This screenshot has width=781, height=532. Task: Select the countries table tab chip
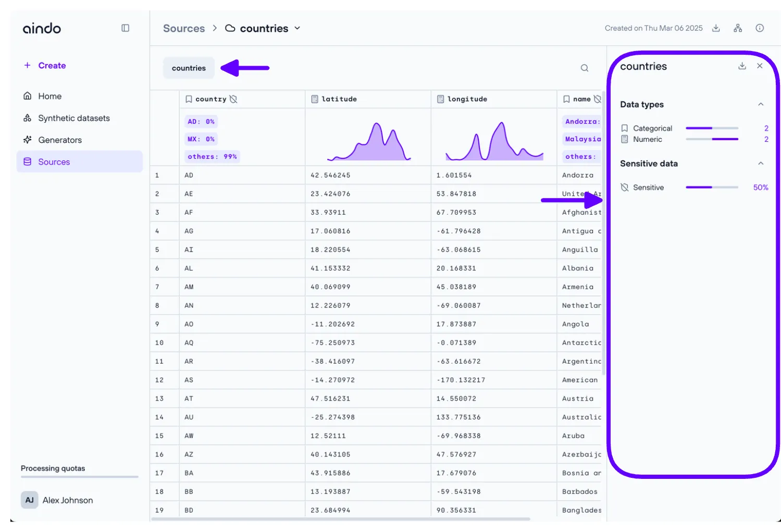click(189, 68)
